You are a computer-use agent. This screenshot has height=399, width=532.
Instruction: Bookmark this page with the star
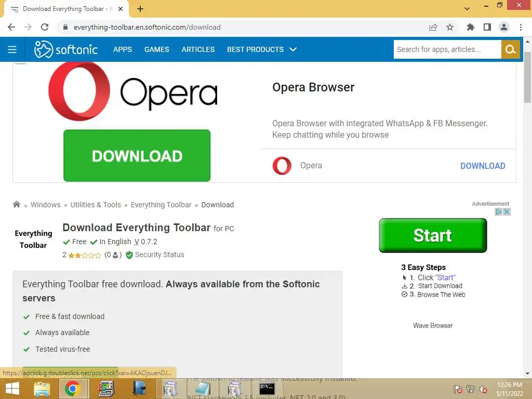(450, 27)
